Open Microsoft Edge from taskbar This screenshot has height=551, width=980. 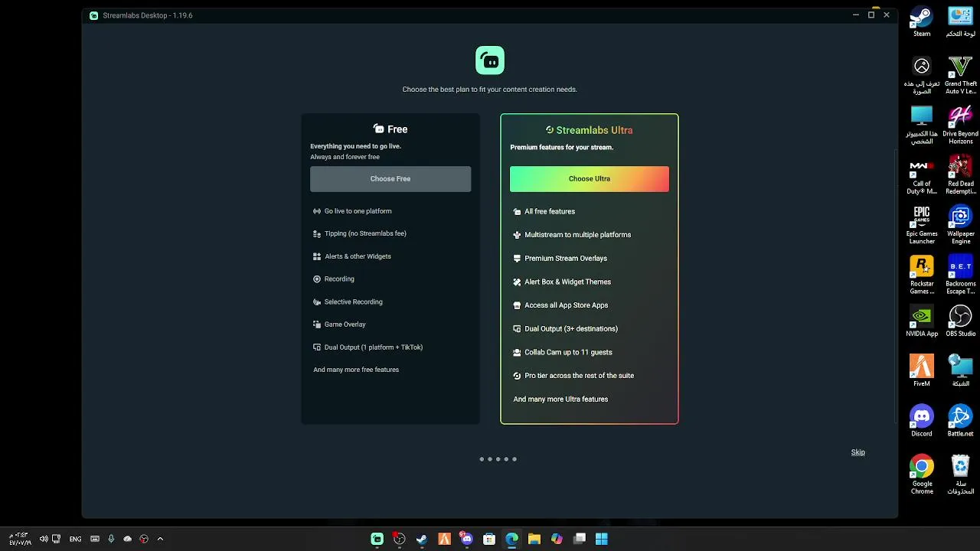tap(511, 539)
